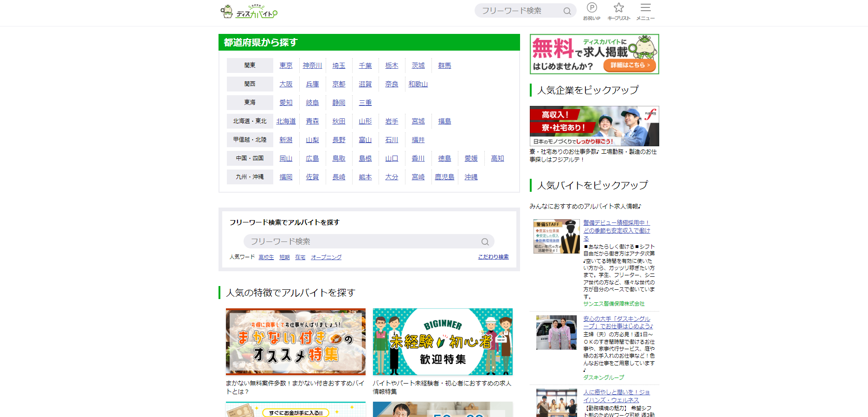Image resolution: width=868 pixels, height=417 pixels.
Task: Open the 無料で求人掲載 banner ad
Action: coord(594,54)
